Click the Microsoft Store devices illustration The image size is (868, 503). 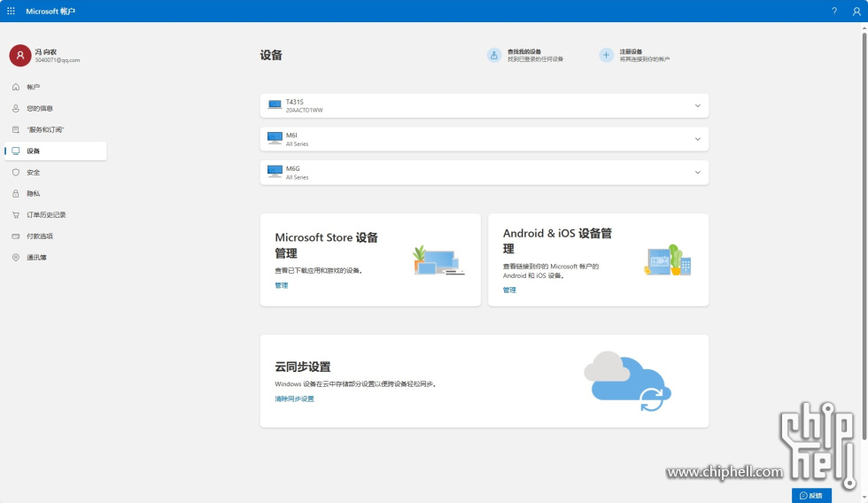(438, 260)
